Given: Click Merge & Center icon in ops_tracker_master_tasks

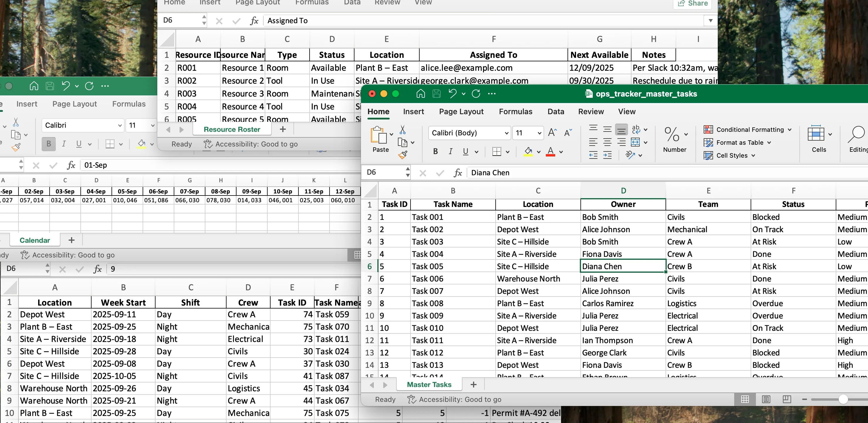Looking at the screenshot, I should click(x=635, y=142).
